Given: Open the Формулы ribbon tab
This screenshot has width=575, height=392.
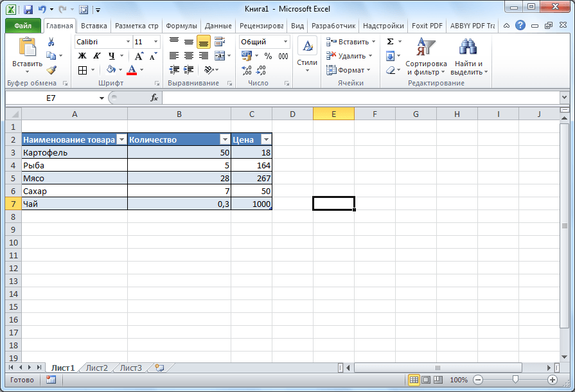Looking at the screenshot, I should [181, 26].
